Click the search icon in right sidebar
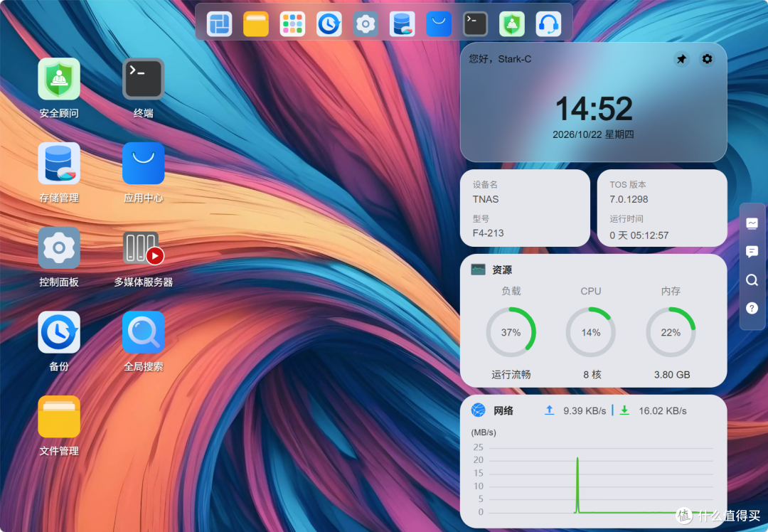 752,280
